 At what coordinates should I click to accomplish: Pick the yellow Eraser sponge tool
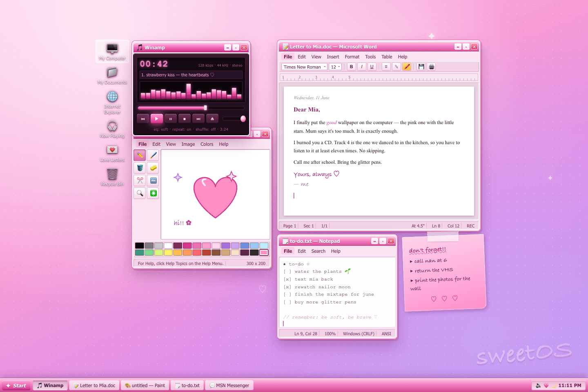153,168
